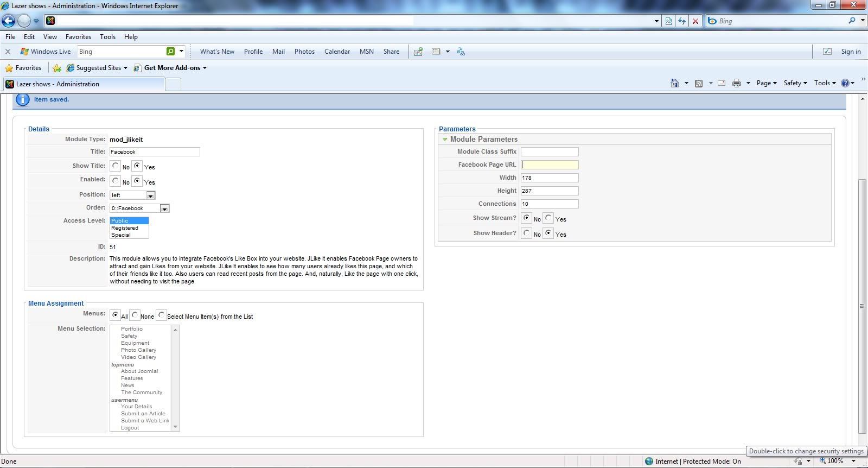This screenshot has width=868, height=468.
Task: Click the Suggested Sites link
Action: [98, 68]
